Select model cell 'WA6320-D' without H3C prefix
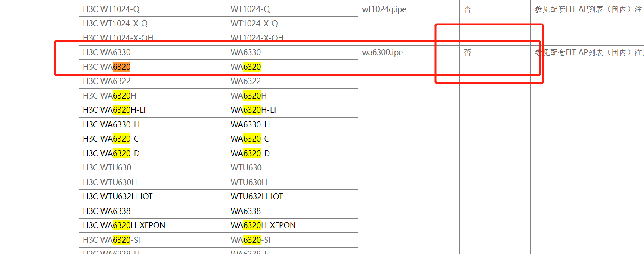 (x=292, y=154)
